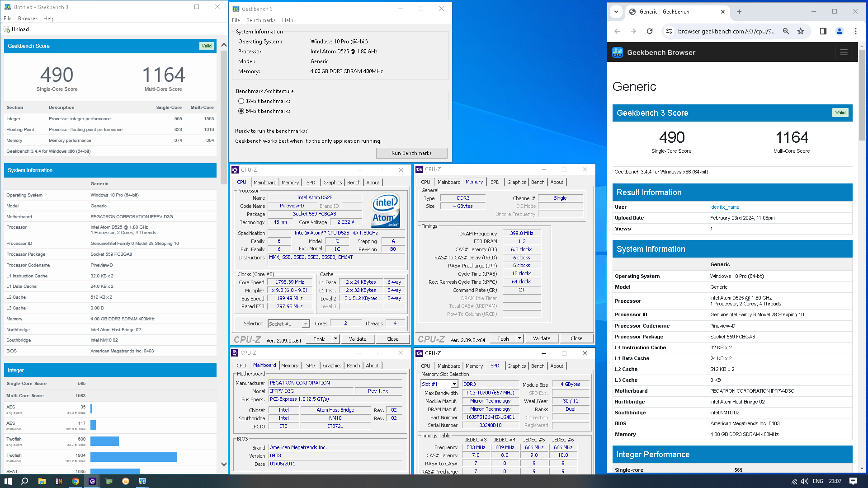868x488 pixels.
Task: Click the volume icon in system tray
Action: point(805,481)
